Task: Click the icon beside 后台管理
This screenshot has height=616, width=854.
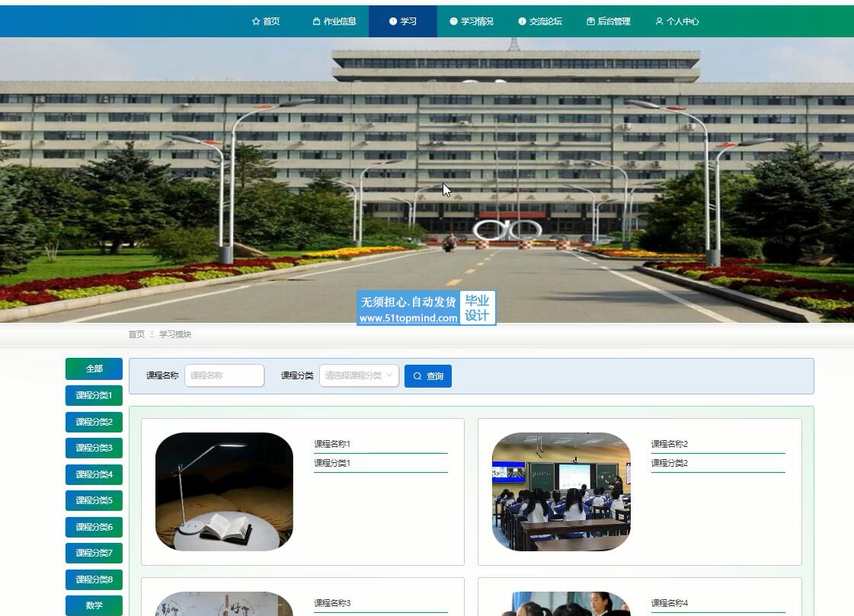Action: 590,21
